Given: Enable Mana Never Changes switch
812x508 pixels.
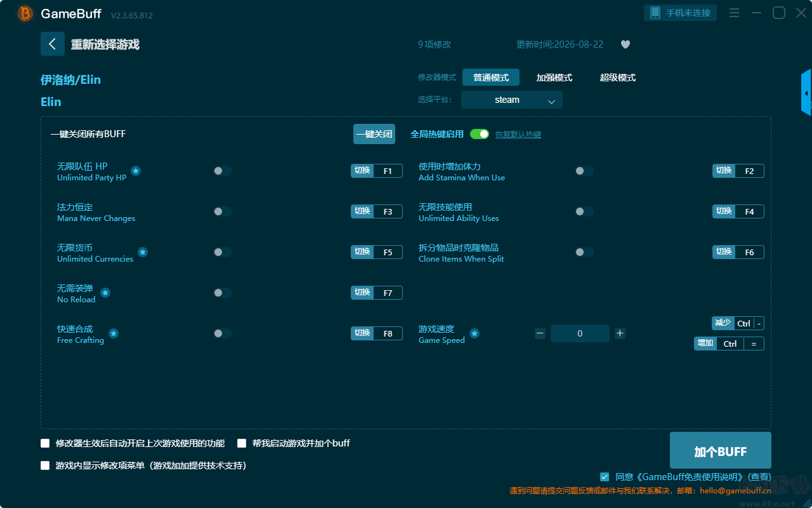Looking at the screenshot, I should (x=223, y=211).
